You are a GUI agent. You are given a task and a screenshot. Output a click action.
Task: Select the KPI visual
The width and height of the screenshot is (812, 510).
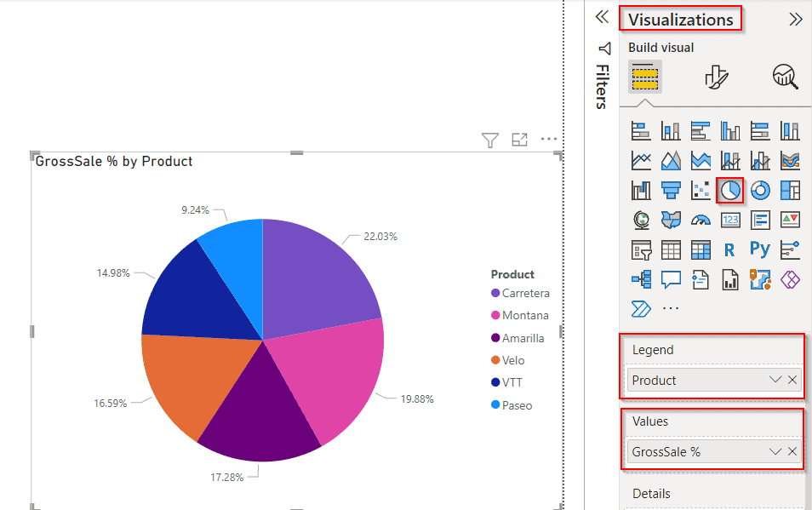790,220
